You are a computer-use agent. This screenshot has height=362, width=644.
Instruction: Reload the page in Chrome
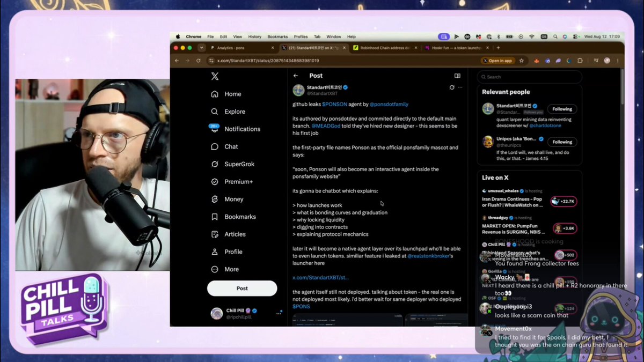[x=199, y=61]
